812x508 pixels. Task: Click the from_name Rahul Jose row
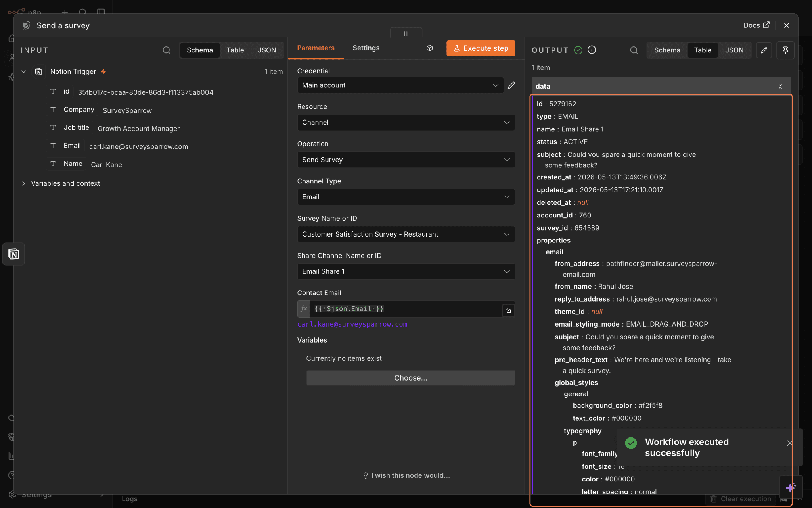point(594,286)
